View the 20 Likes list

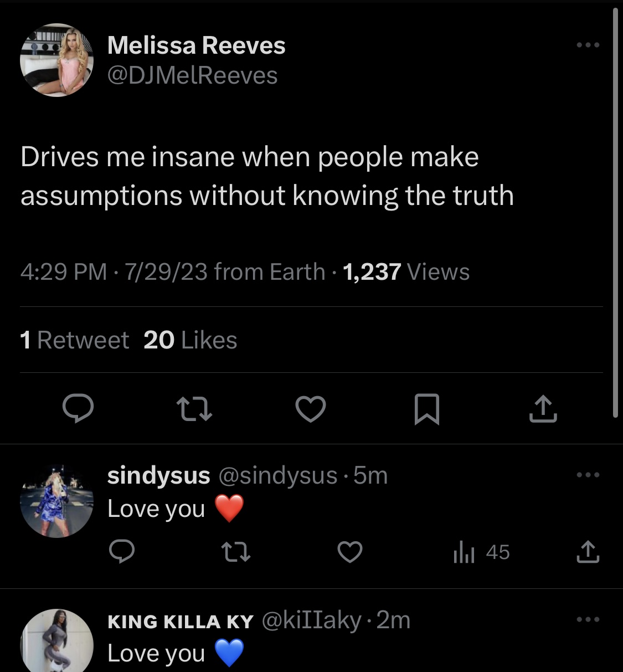coord(190,340)
